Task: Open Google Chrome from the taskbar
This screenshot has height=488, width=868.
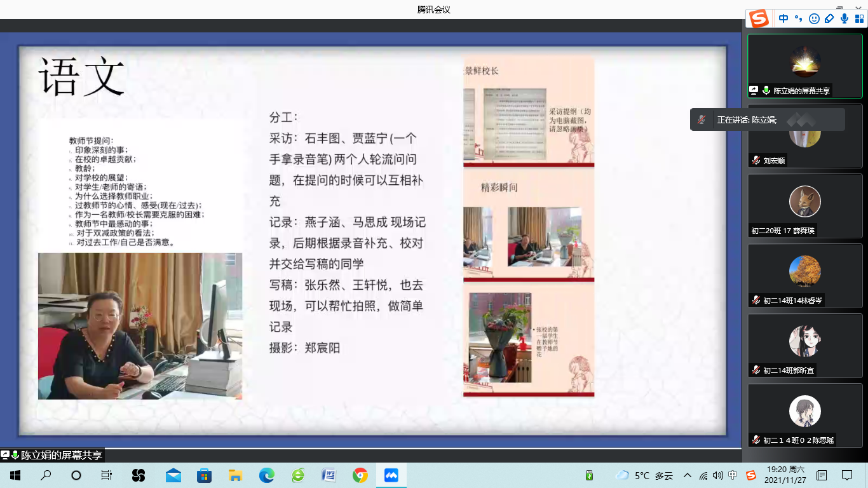Action: click(360, 475)
